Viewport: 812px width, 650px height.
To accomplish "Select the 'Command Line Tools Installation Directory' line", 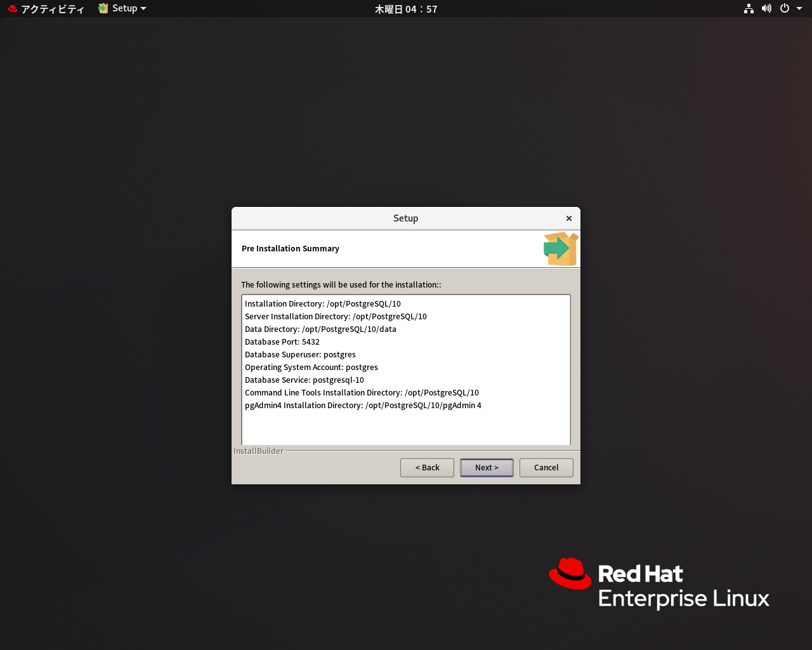I will point(362,393).
